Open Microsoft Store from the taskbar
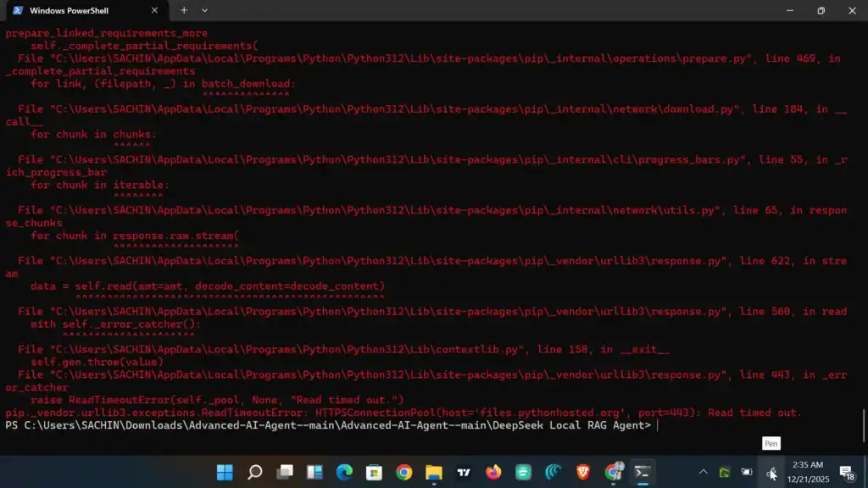 click(374, 472)
